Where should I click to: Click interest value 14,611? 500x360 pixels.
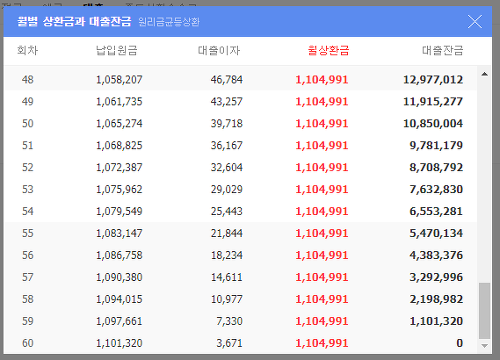(227, 277)
